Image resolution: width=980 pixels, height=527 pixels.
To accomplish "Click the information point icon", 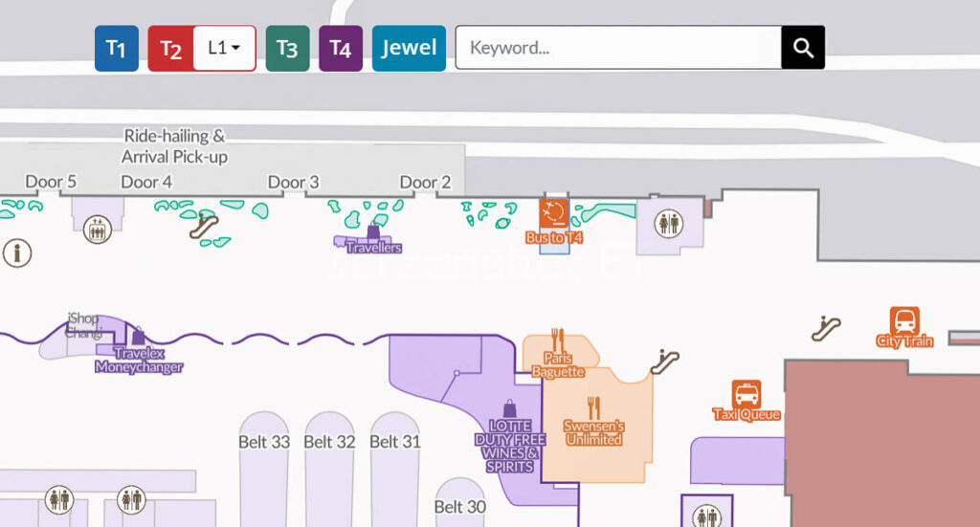I will tap(17, 253).
